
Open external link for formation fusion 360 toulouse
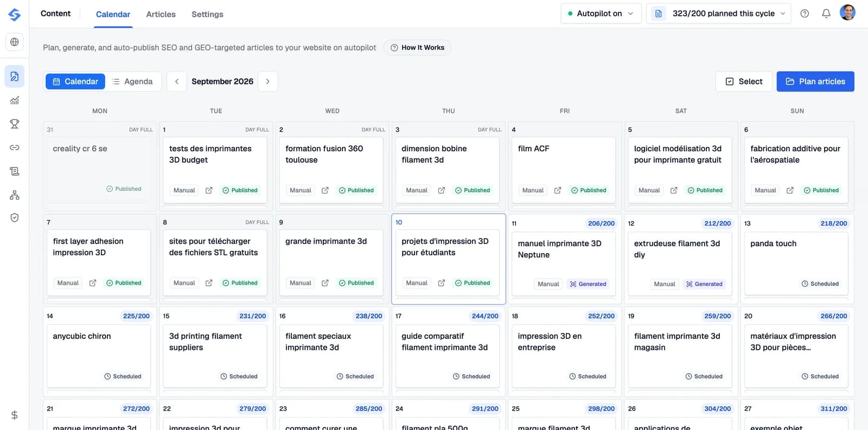pos(325,190)
